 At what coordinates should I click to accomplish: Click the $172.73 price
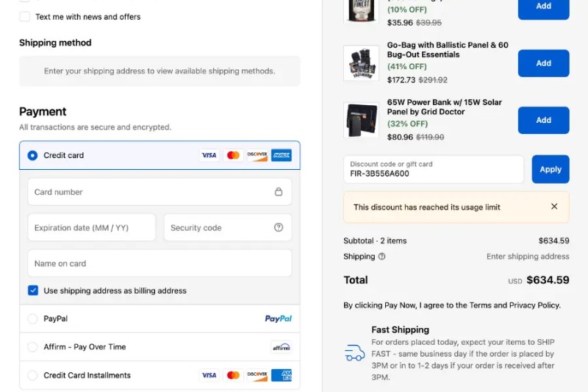(x=401, y=80)
